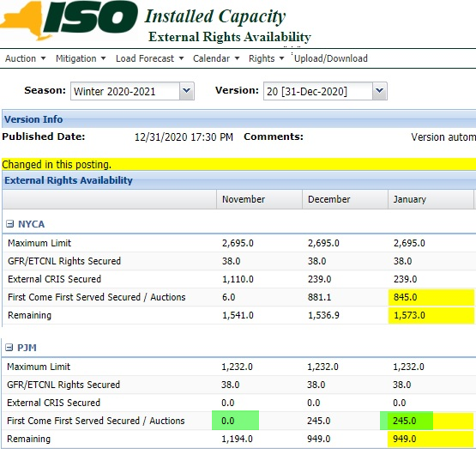Click the Version Info panel header
Image resolution: width=476 pixels, height=449 pixels.
click(239, 119)
